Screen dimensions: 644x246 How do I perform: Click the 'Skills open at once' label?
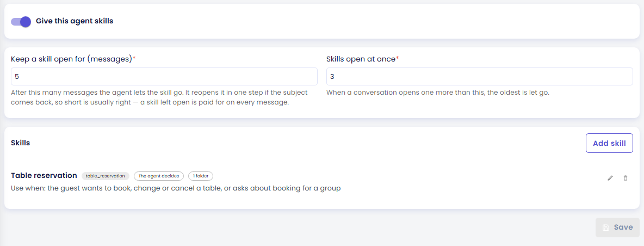coord(363,59)
